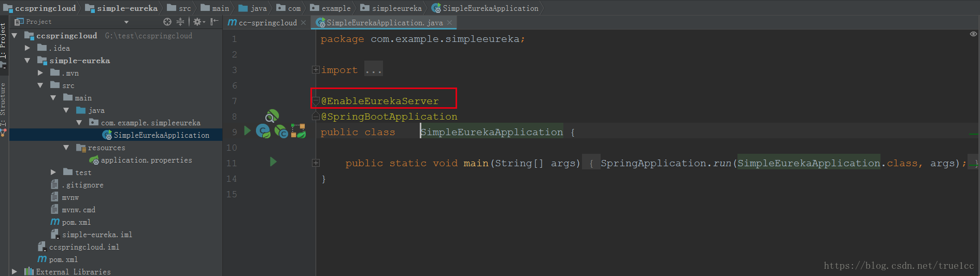
Task: Click SimpleEurekaApplication class name on line 9
Action: pyautogui.click(x=492, y=132)
